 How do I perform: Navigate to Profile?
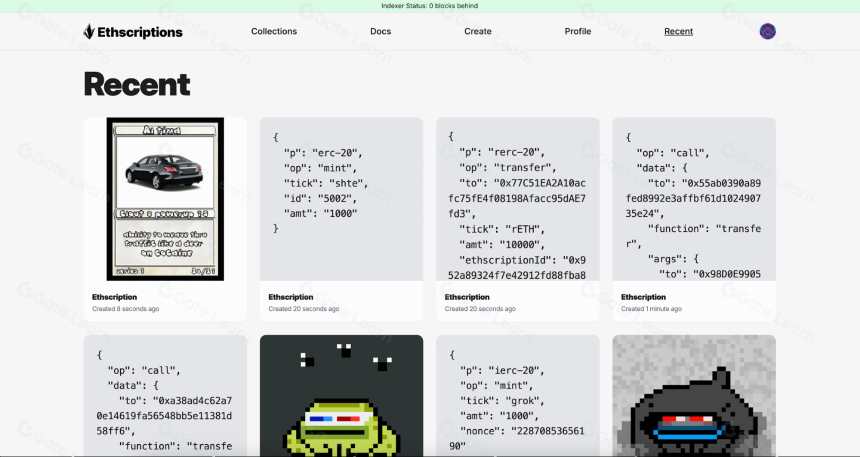578,31
